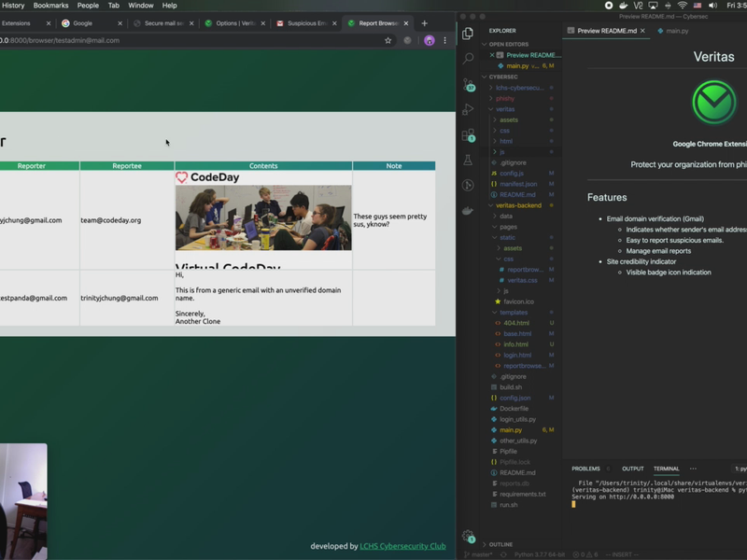Collapse the templates folder
Screen dimensions: 747x560
tap(514, 313)
